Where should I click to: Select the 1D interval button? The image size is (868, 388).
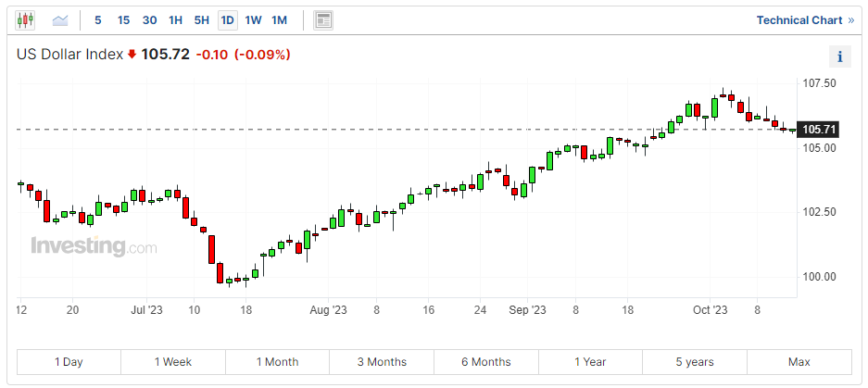227,19
